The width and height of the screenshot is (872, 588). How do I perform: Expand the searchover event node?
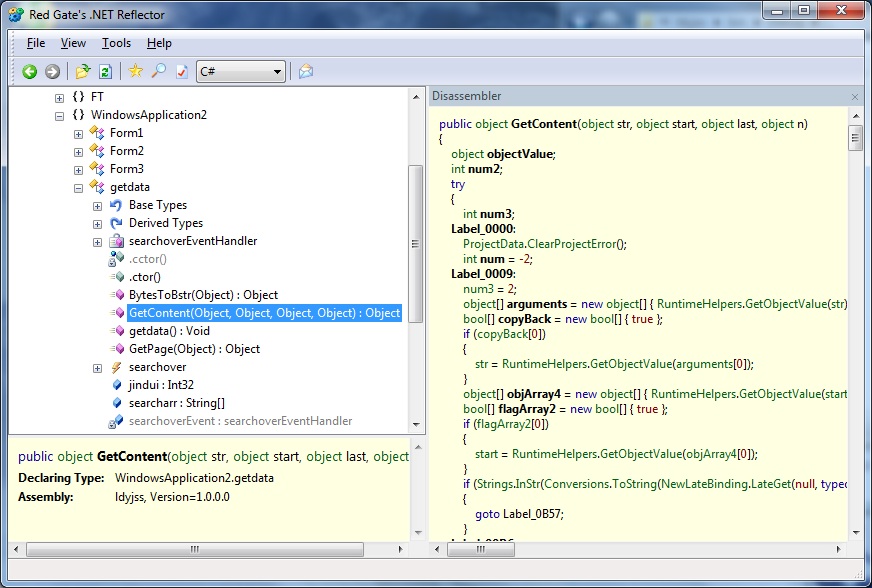[x=97, y=368]
